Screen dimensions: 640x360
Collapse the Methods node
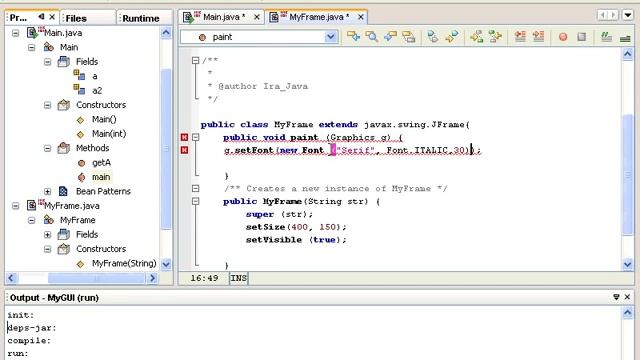coord(47,149)
